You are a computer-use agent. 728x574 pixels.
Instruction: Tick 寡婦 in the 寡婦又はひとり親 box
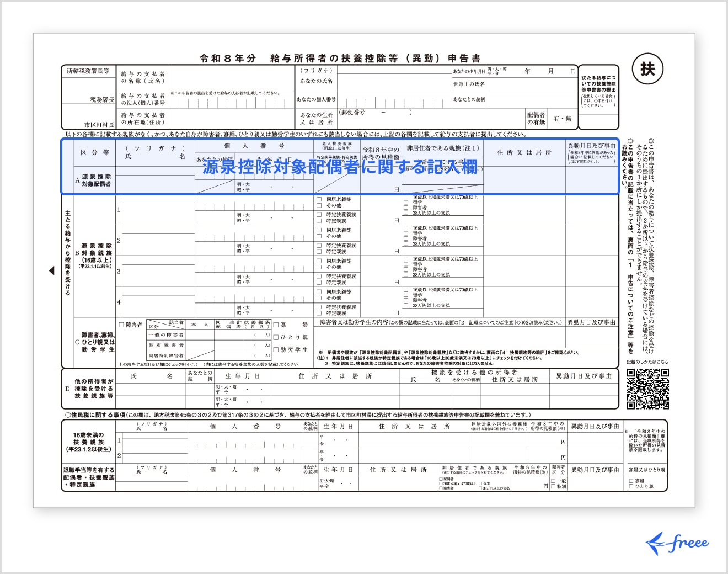(x=631, y=481)
